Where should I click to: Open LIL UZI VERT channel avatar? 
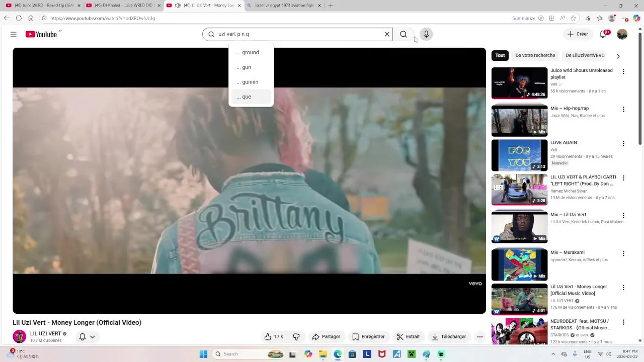coord(19,337)
